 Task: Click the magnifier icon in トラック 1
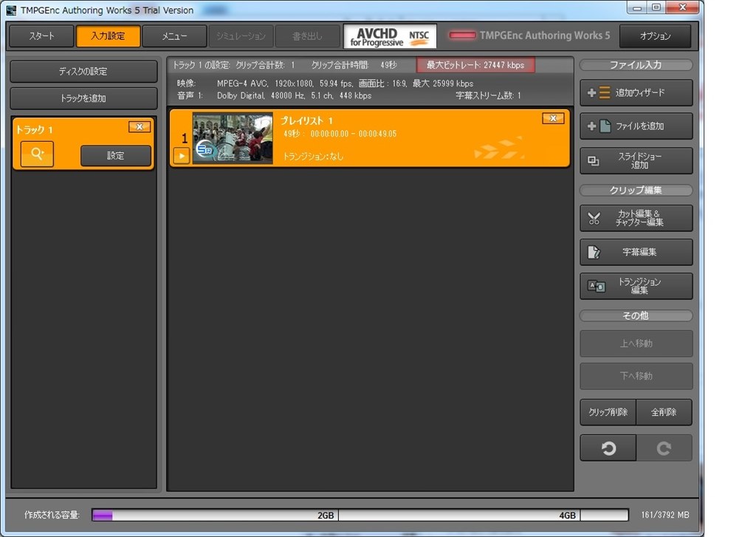37,154
